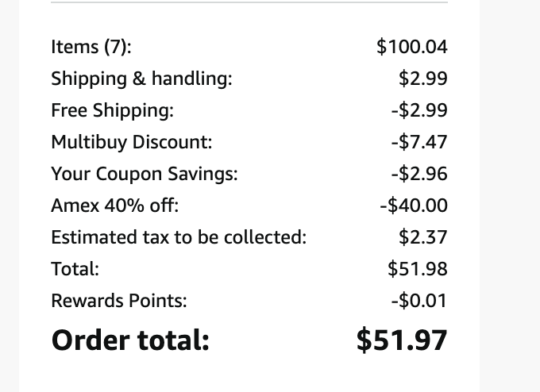
Task: Click the $100.04 items amount
Action: [x=412, y=47]
